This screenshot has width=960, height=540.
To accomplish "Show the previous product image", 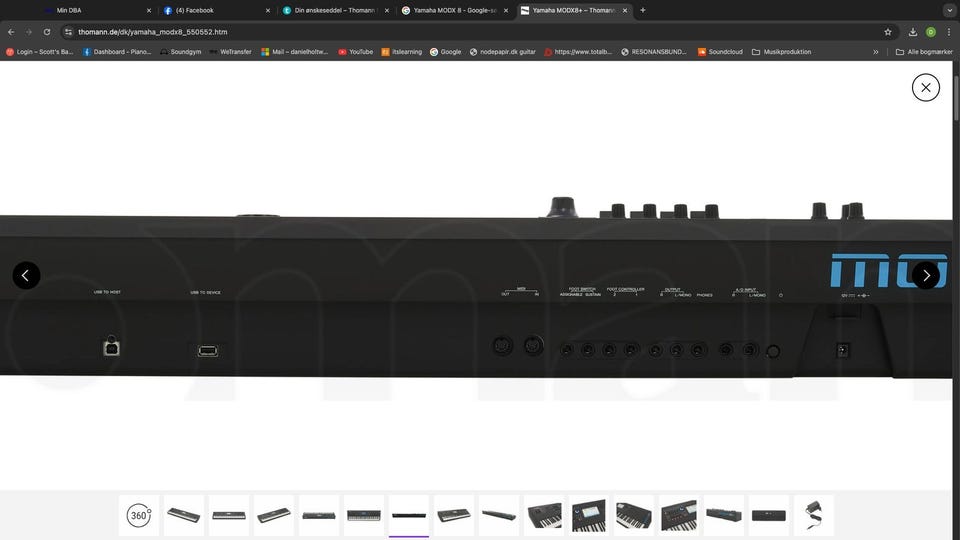I will point(26,276).
